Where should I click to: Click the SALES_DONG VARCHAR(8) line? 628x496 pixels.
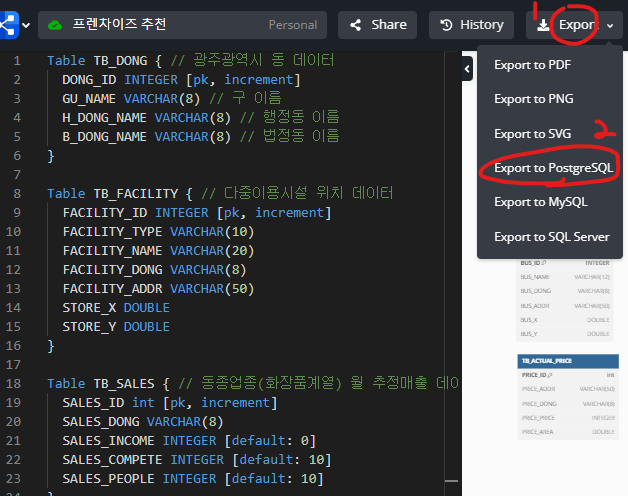(x=143, y=421)
